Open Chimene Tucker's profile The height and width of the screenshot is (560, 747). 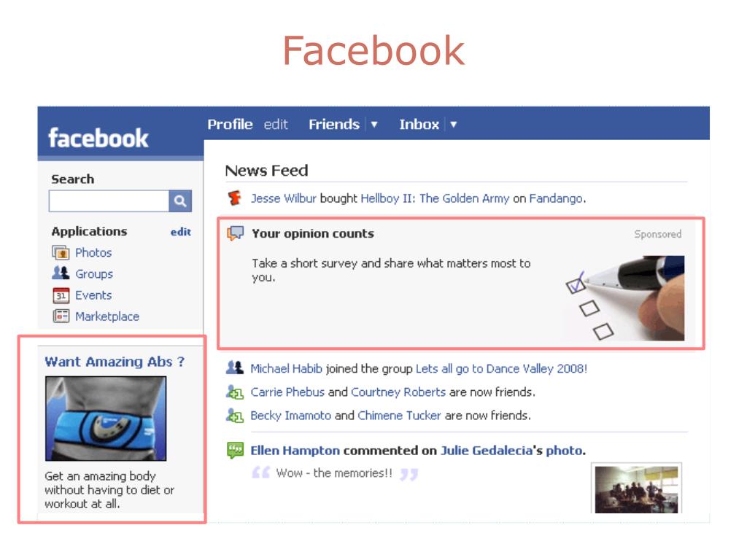click(x=399, y=415)
